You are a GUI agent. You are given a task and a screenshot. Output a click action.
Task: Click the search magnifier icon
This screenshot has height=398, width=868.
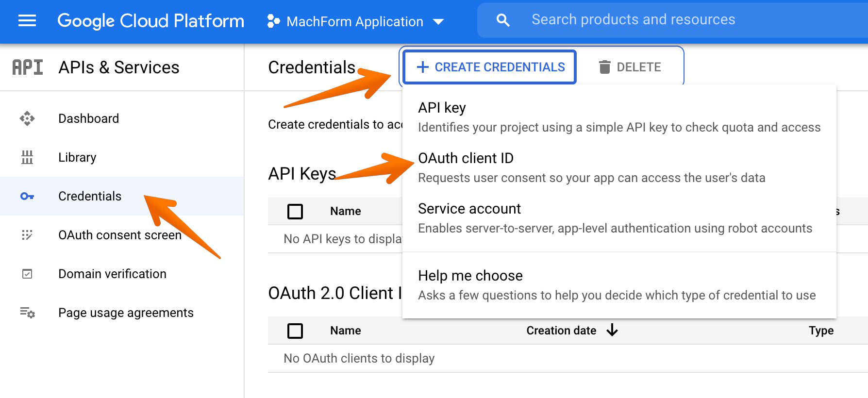(503, 20)
